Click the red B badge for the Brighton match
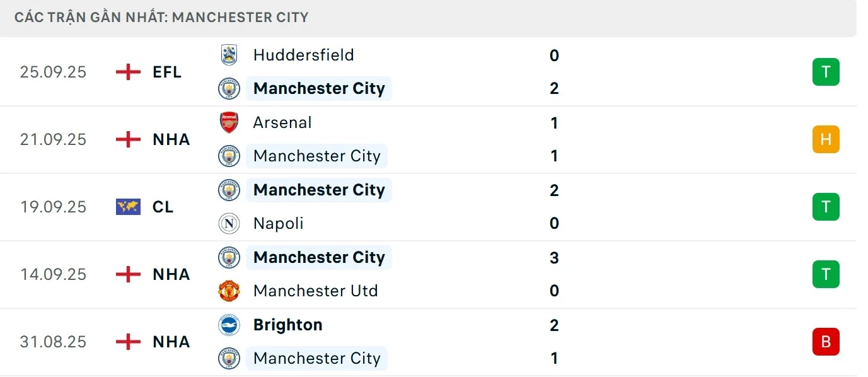 pos(826,342)
